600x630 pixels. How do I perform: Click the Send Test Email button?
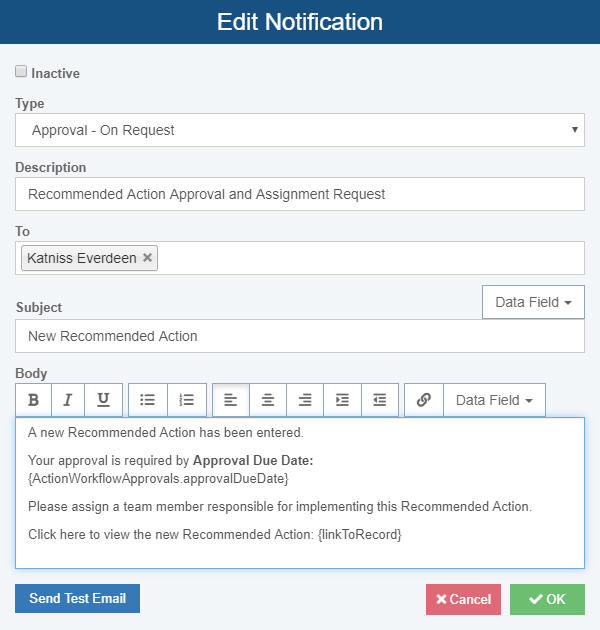click(77, 598)
